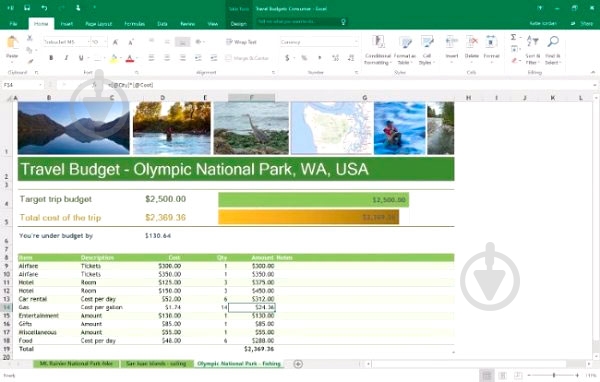Screen dimensions: 600x382
Task: Click the Comma Style icon
Action: pyautogui.click(x=320, y=58)
